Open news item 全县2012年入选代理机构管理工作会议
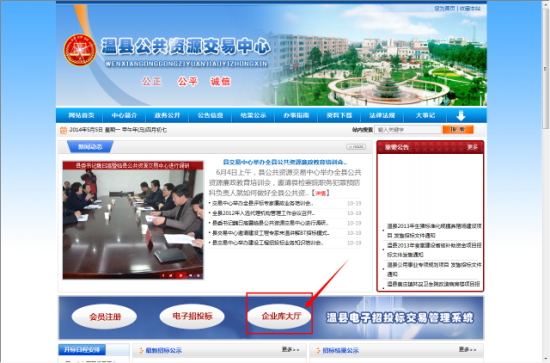Viewport: 550px width, 363px height. 263,213
